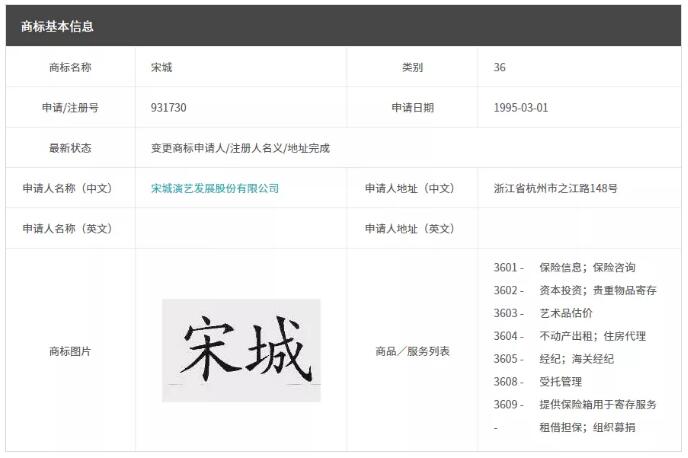Select the status text 变更商标申请人/注册人名义/地址完成
688x458 pixels.
coord(240,148)
